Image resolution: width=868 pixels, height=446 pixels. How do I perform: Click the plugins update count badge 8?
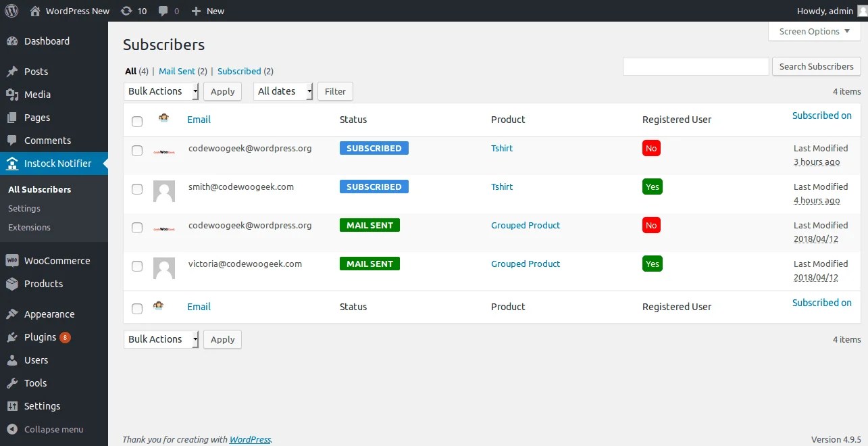pos(65,337)
